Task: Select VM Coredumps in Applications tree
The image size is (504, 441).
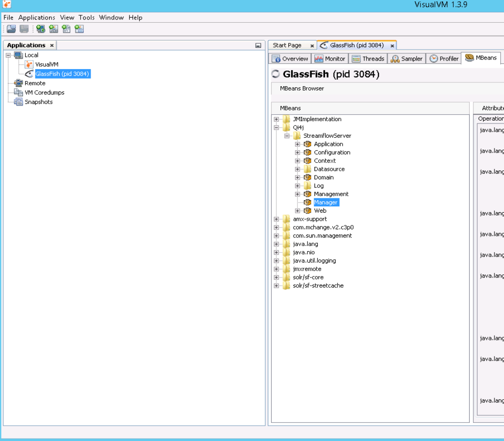Action: click(44, 92)
